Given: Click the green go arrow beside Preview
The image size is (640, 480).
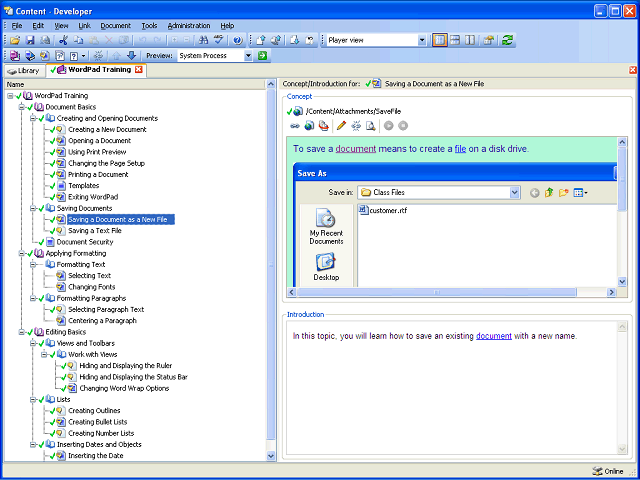Looking at the screenshot, I should (262, 55).
